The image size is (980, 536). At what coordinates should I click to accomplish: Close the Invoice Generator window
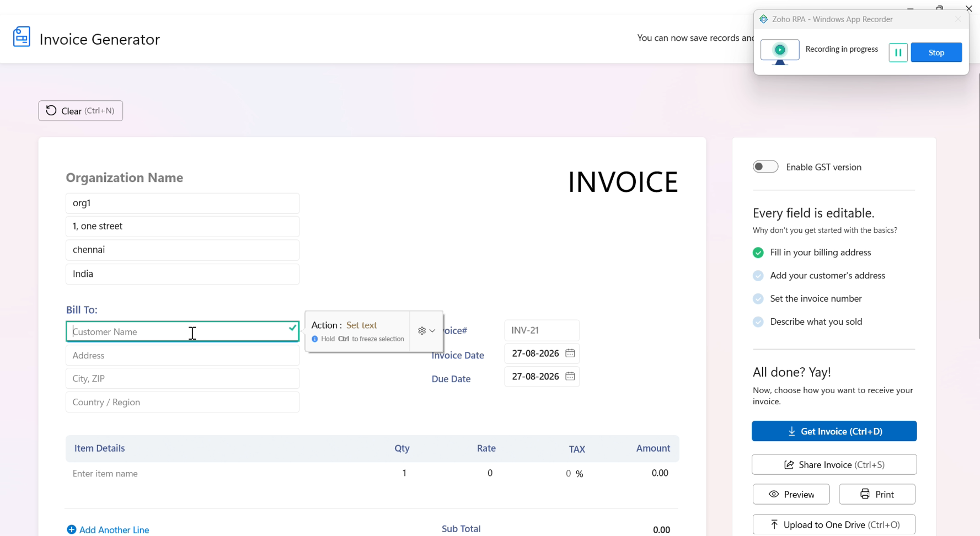pos(968,8)
